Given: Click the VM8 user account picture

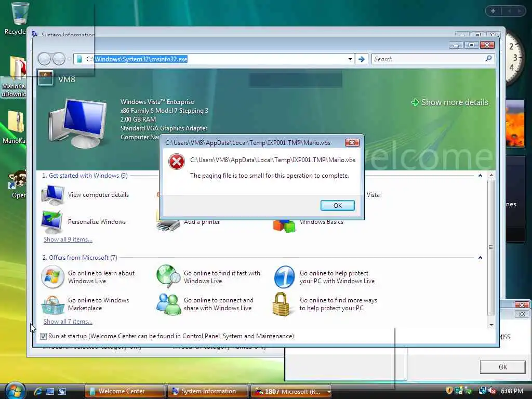Looking at the screenshot, I should (46, 78).
